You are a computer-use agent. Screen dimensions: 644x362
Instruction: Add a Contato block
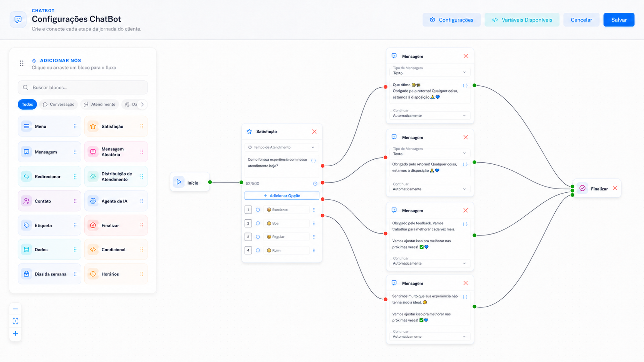[x=49, y=201]
